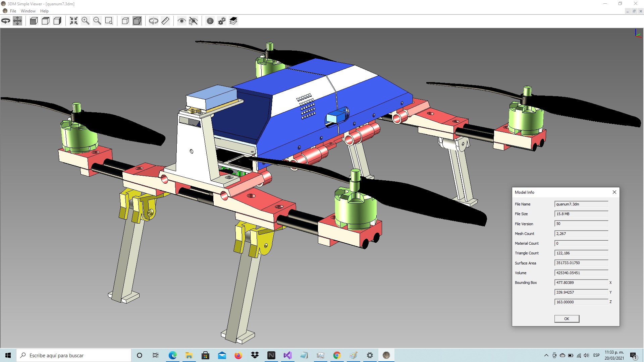Switch to front view cube
The height and width of the screenshot is (362, 644).
coord(34,21)
